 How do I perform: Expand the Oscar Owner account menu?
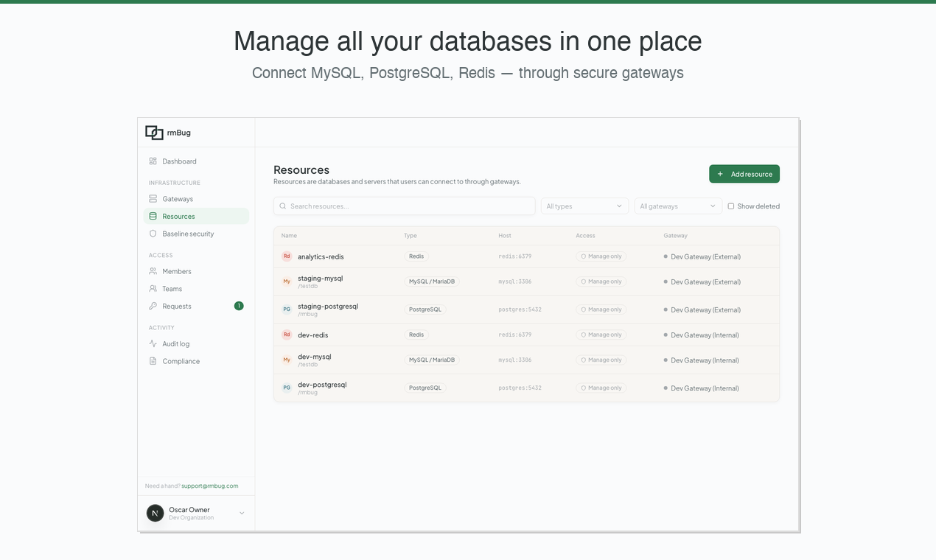pyautogui.click(x=242, y=513)
